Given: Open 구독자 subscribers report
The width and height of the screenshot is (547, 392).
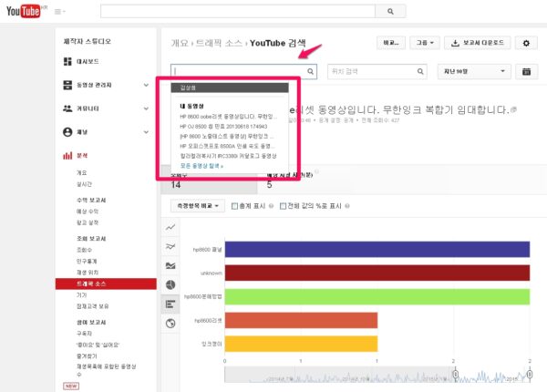Looking at the screenshot, I should [84, 334].
